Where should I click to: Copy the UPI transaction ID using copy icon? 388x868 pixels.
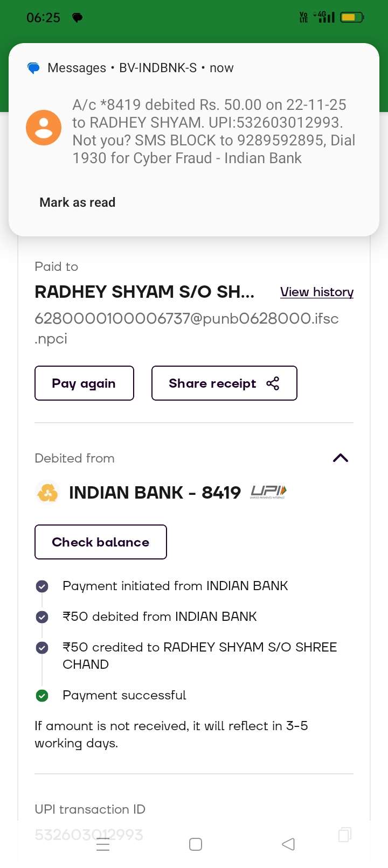(x=344, y=835)
